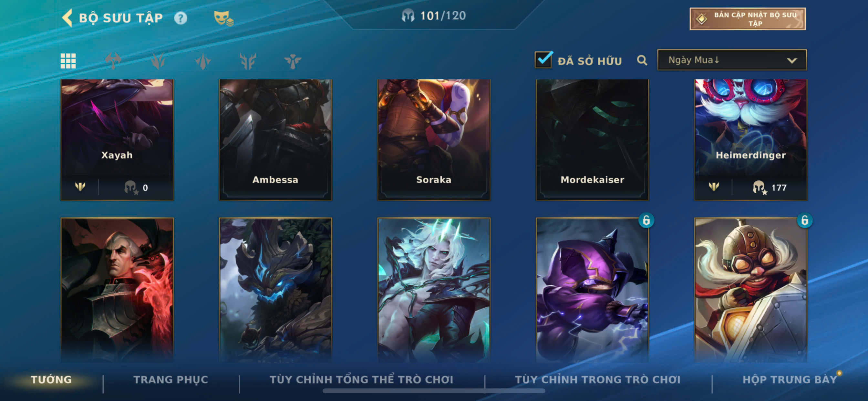Open the Mordekaiser champion card
The height and width of the screenshot is (401, 868).
592,140
